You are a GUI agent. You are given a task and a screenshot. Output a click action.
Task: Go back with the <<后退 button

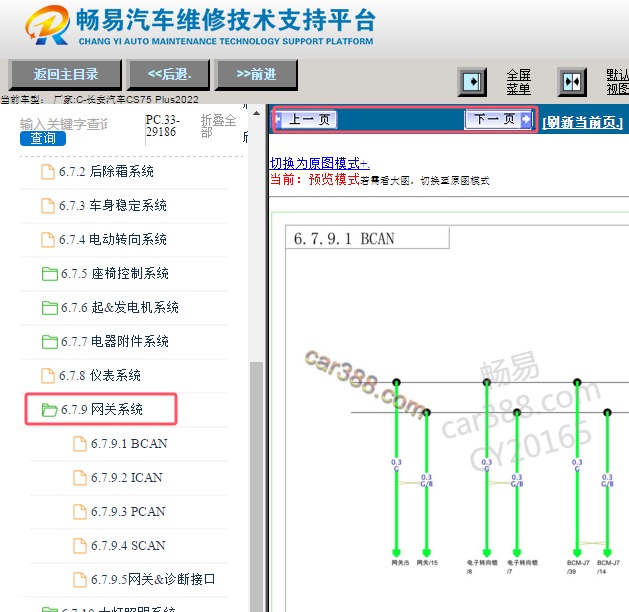click(168, 74)
